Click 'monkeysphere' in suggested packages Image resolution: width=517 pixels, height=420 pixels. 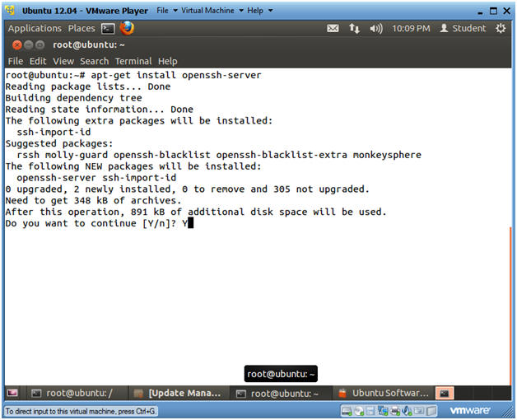pyautogui.click(x=387, y=155)
